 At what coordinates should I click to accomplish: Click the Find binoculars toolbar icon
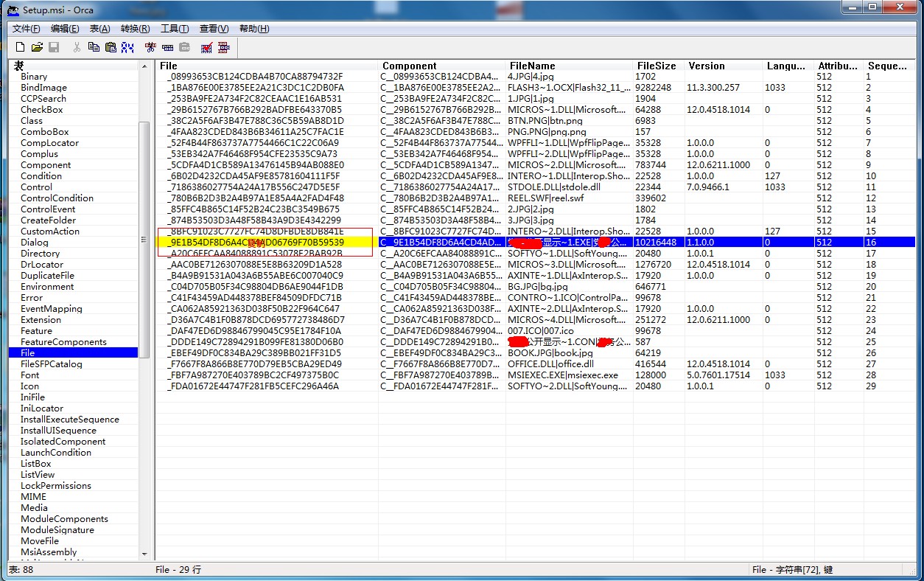(x=127, y=47)
